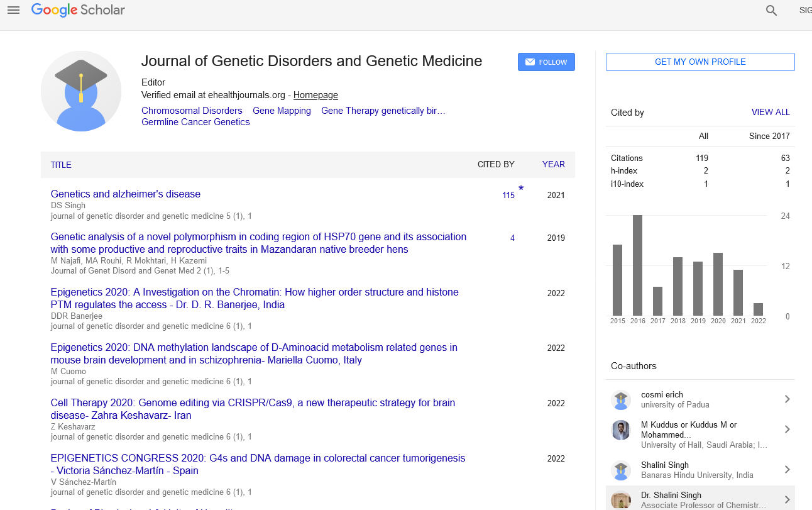Open Dr. Shalini Singh co-author profile

pyautogui.click(x=671, y=495)
